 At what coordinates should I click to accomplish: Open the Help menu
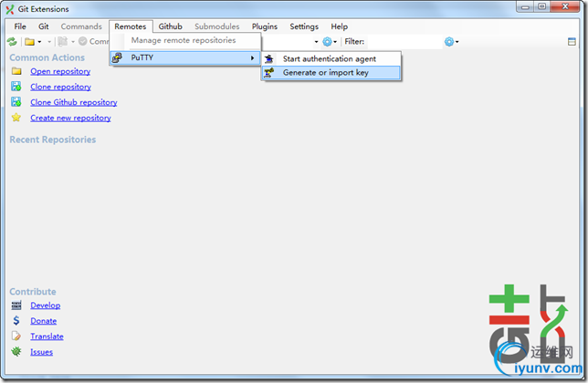click(x=340, y=26)
